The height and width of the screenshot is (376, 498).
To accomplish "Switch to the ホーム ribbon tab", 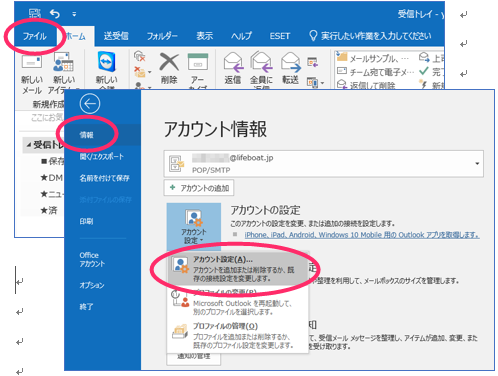I will click(x=75, y=36).
